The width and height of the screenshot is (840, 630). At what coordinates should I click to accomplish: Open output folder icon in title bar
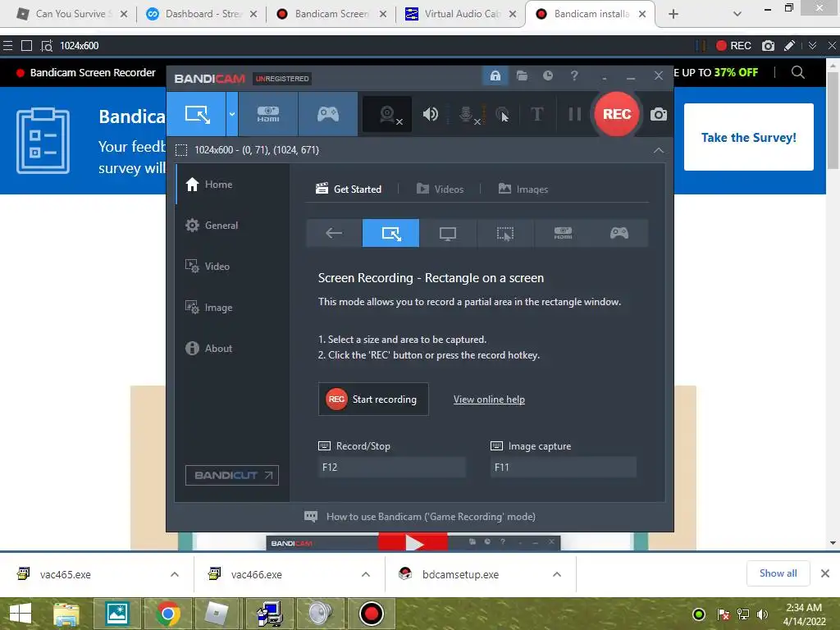click(522, 75)
